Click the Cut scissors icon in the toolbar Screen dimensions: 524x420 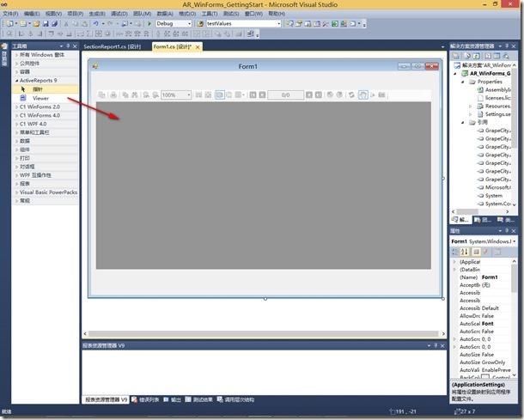pos(66,24)
